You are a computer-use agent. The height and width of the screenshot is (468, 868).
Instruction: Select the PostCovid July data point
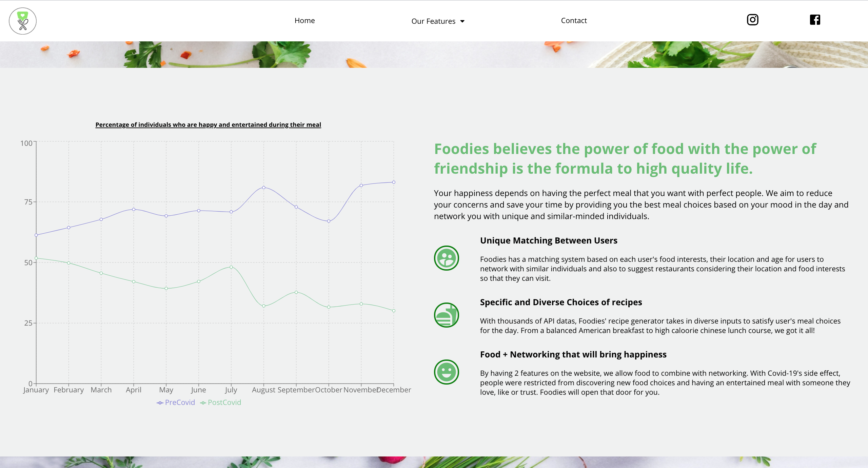(231, 267)
